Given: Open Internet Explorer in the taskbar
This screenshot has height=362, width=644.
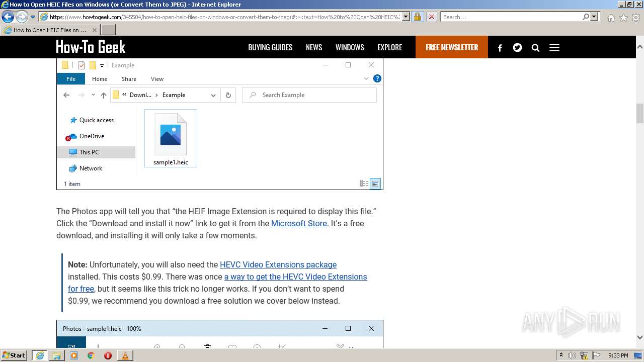Looking at the screenshot, I should pyautogui.click(x=40, y=355).
